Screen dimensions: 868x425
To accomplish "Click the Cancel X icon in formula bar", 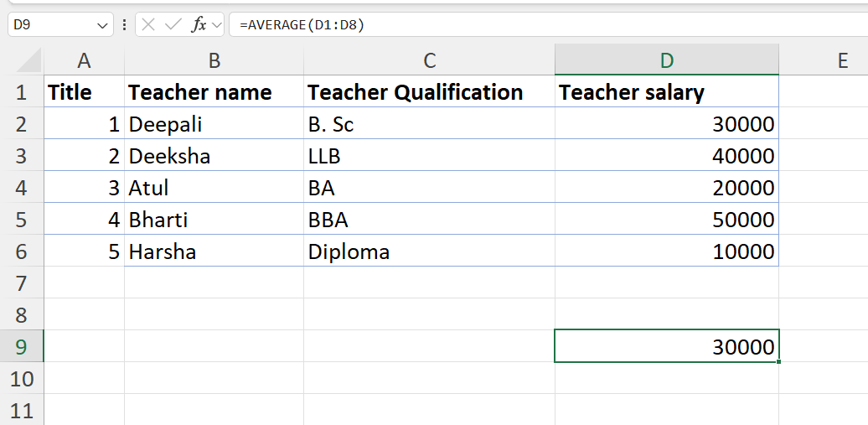I will [148, 25].
